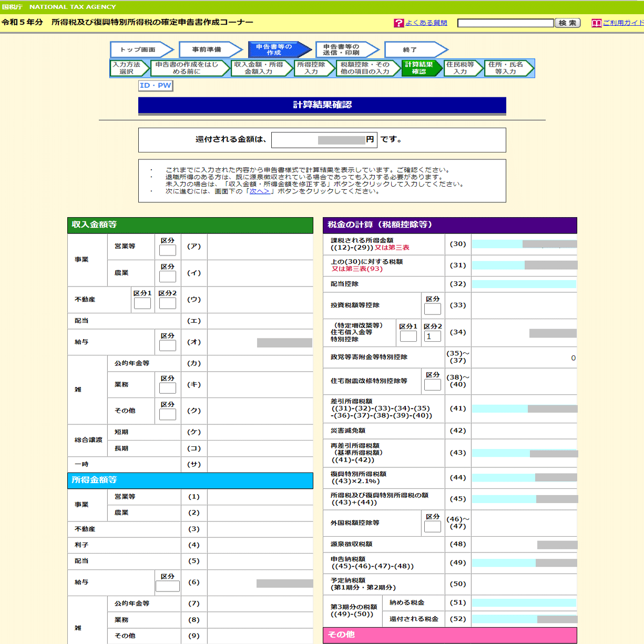Click the ID・PW button

click(156, 86)
